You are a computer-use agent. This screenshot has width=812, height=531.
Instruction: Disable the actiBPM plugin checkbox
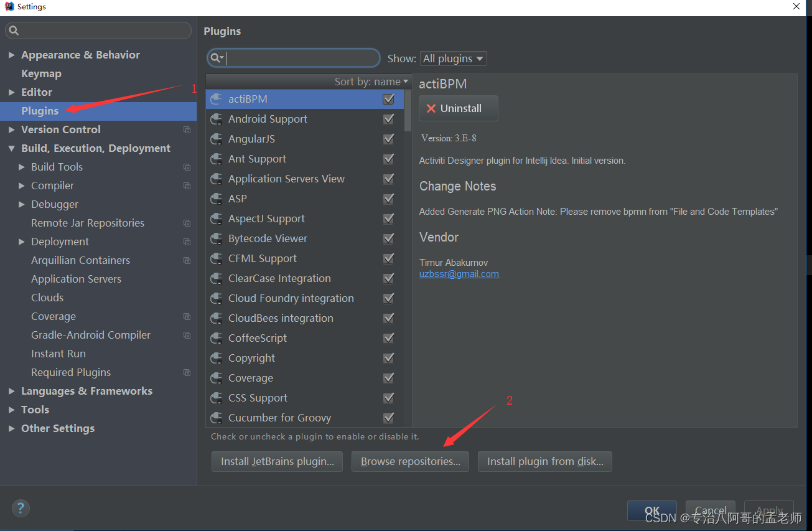point(389,99)
